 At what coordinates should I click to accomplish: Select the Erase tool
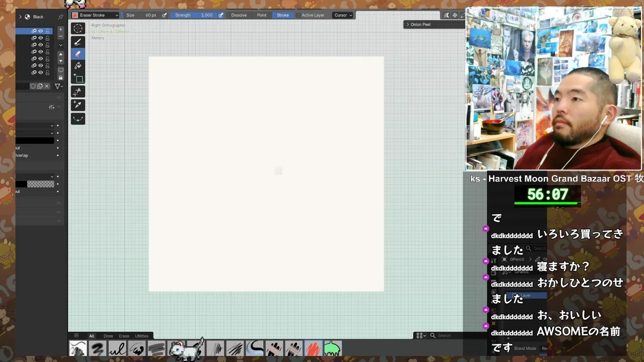tap(78, 54)
